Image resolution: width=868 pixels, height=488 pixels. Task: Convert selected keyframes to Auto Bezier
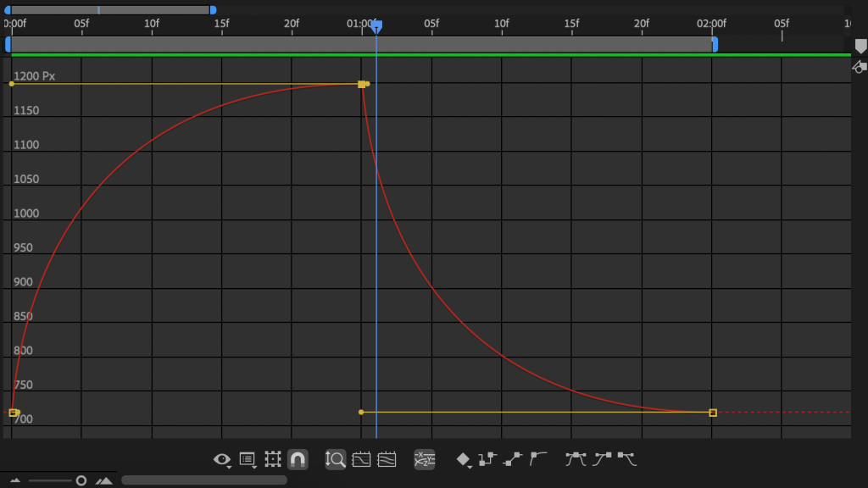pyautogui.click(x=538, y=459)
